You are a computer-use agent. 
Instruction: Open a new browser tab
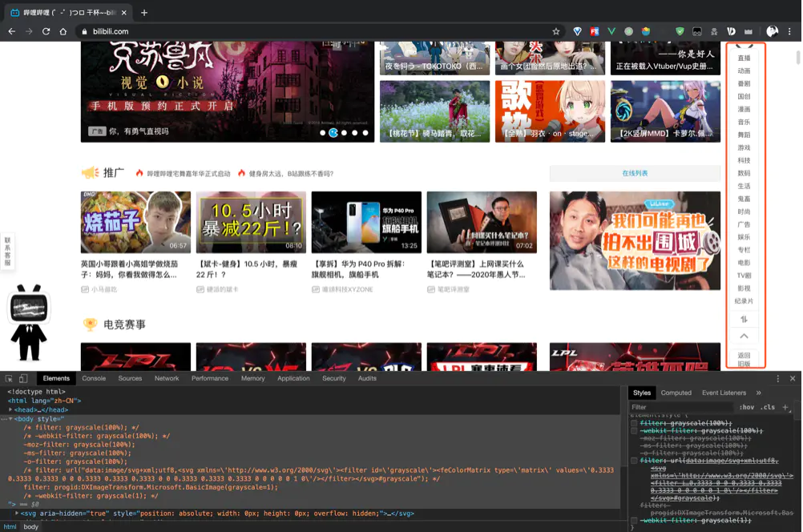(144, 13)
